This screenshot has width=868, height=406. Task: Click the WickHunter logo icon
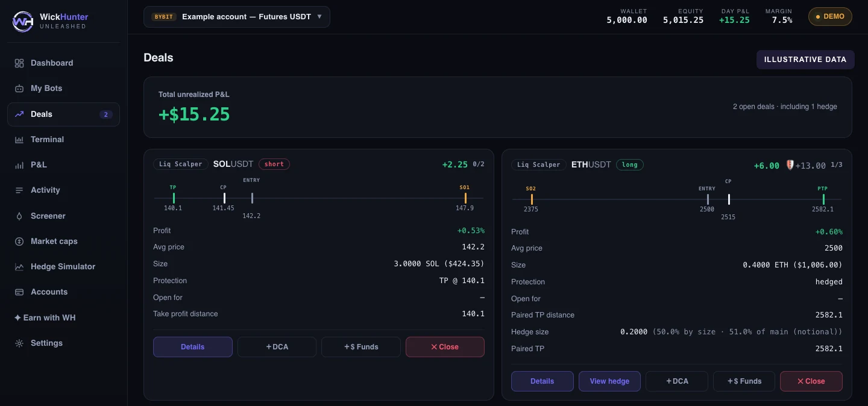[23, 21]
